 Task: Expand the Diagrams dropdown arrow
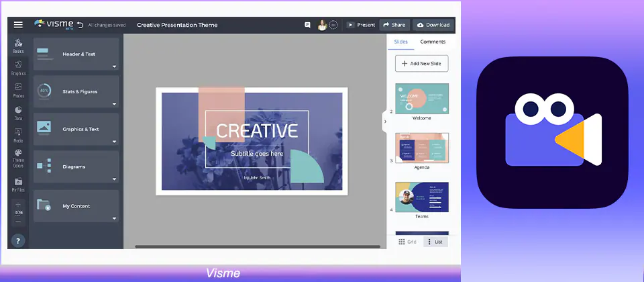[114, 179]
